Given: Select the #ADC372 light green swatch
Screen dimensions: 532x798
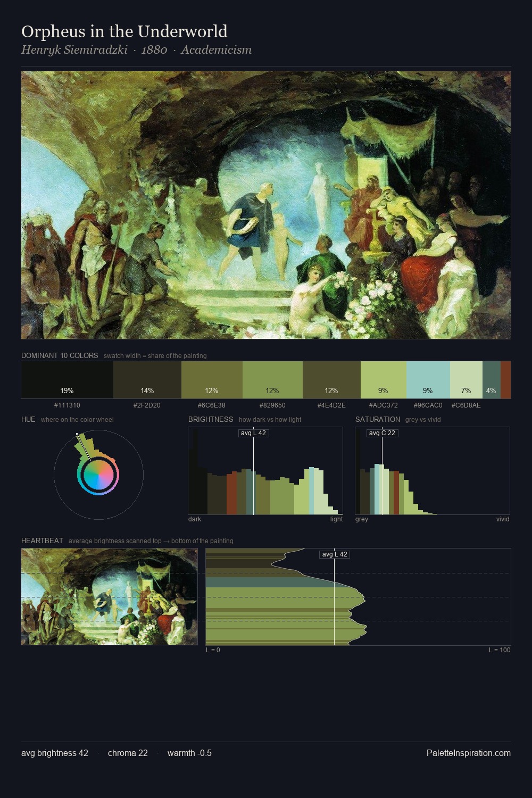Looking at the screenshot, I should click(x=384, y=380).
